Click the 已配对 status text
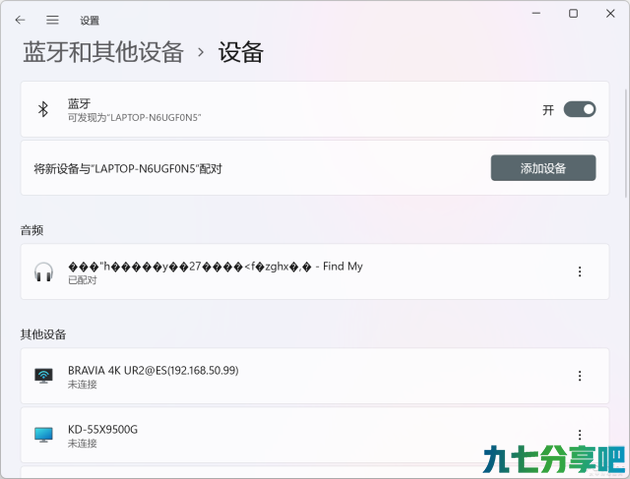 82,280
